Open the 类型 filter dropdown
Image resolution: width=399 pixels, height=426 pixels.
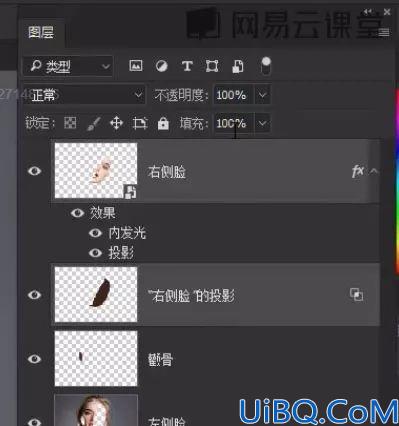(68, 66)
